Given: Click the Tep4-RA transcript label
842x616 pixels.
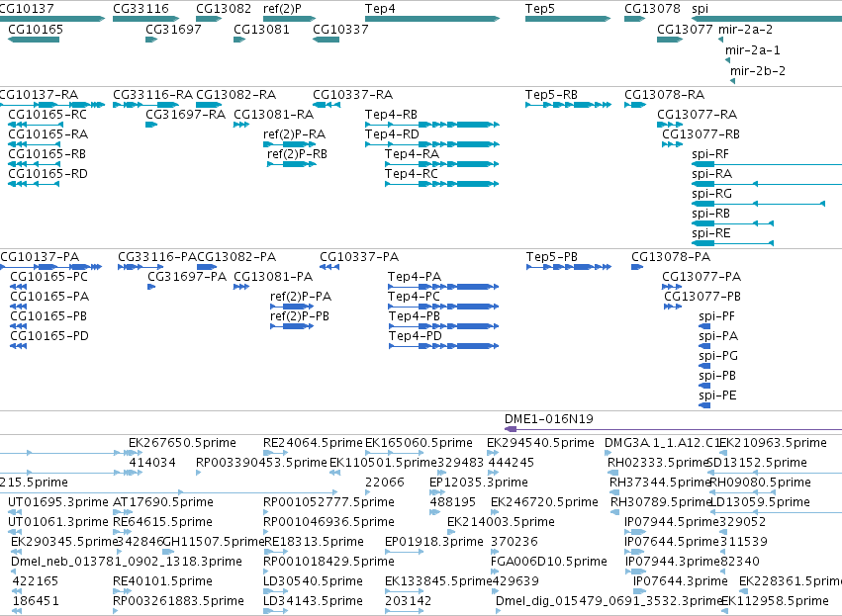Looking at the screenshot, I should point(412,154).
